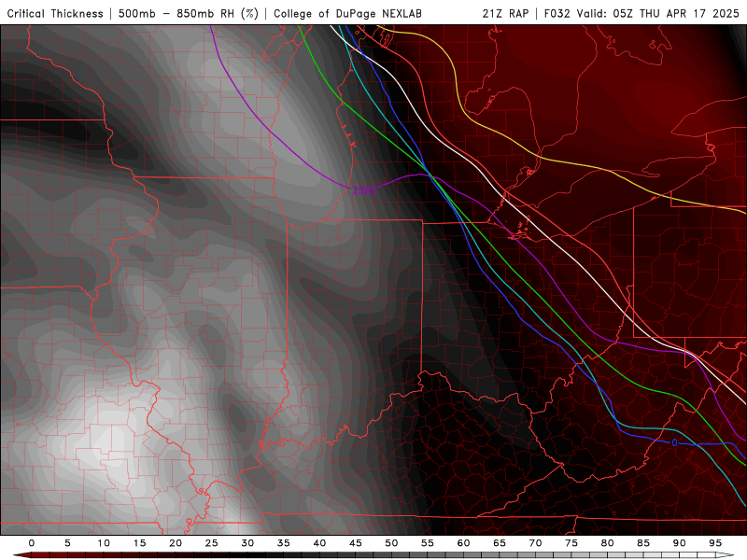Click the colorbar tick label "85"

click(x=643, y=543)
